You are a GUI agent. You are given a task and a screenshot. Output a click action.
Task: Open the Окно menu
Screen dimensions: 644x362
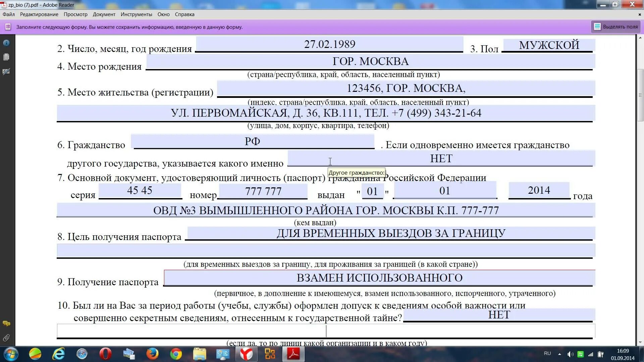[x=163, y=14]
